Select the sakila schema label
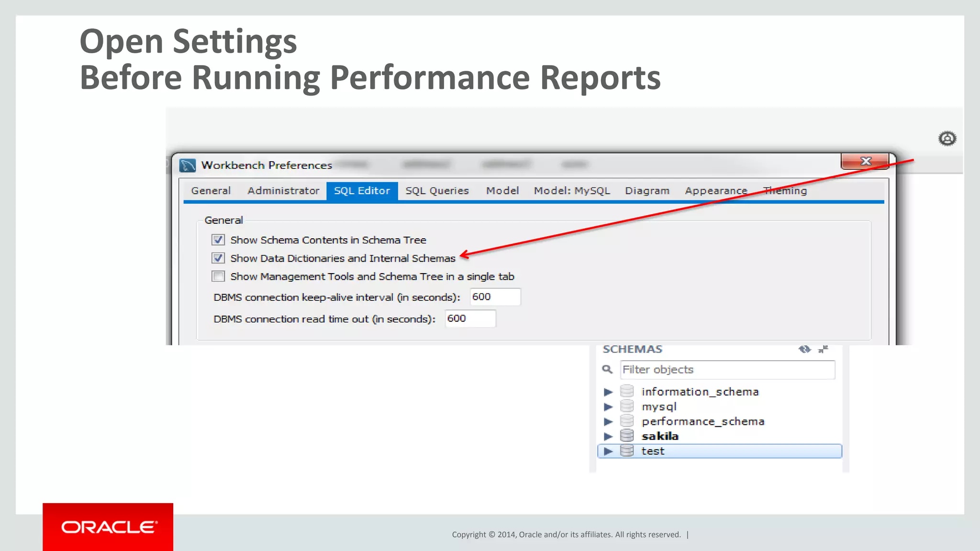Viewport: 980px width, 551px height. point(660,436)
